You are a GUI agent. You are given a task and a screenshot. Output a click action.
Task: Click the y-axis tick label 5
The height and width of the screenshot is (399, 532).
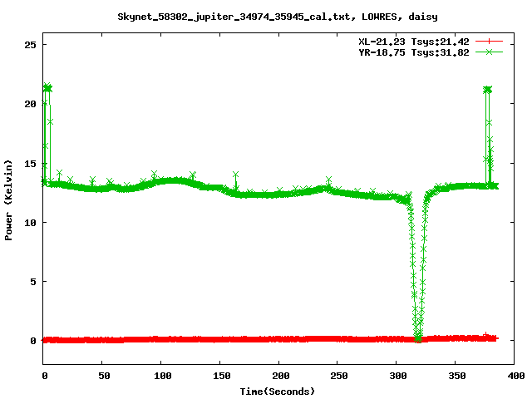(33, 282)
